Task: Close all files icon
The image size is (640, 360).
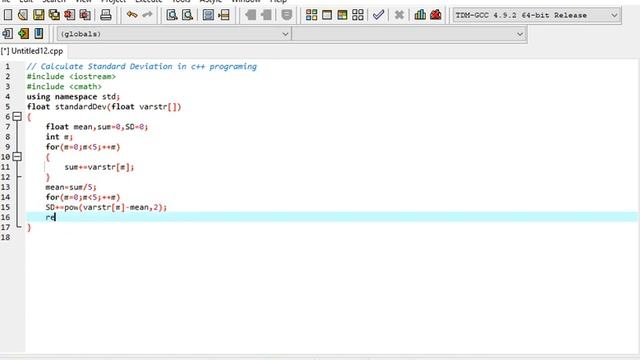Action: [x=85, y=15]
